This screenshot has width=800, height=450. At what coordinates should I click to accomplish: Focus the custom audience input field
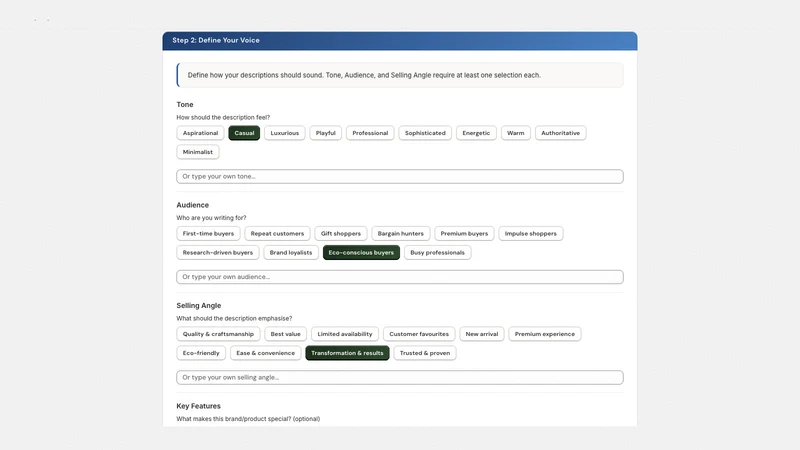pos(399,277)
